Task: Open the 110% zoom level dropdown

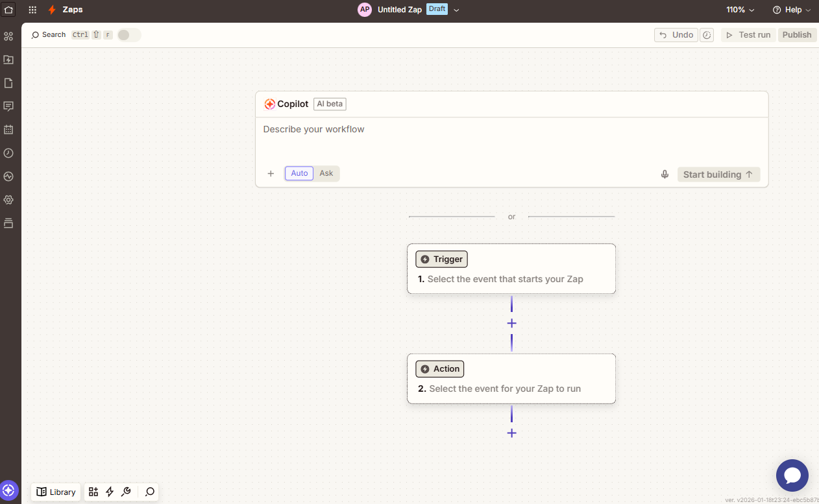Action: pos(740,10)
